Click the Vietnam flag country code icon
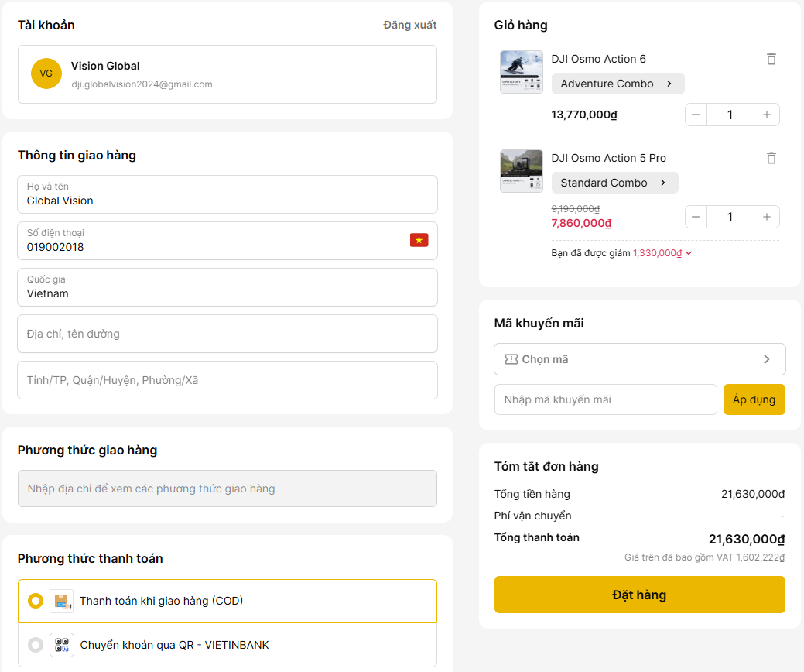Image resolution: width=804 pixels, height=672 pixels. coord(419,240)
